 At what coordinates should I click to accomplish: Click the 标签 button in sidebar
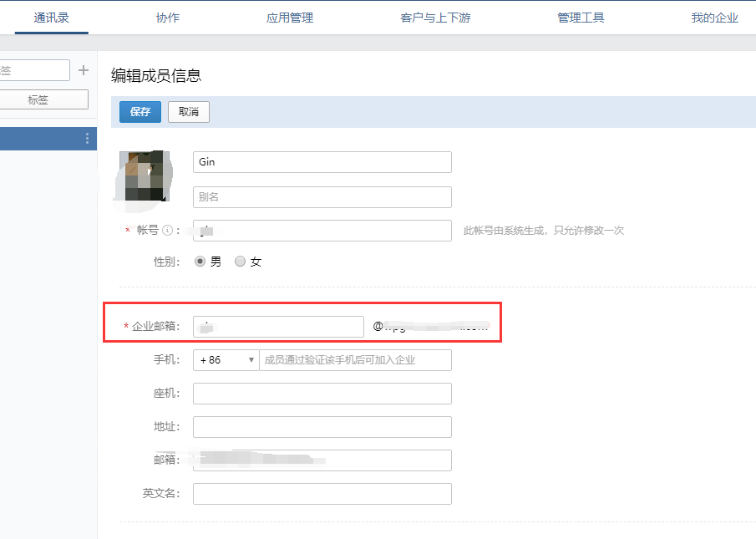coord(38,99)
